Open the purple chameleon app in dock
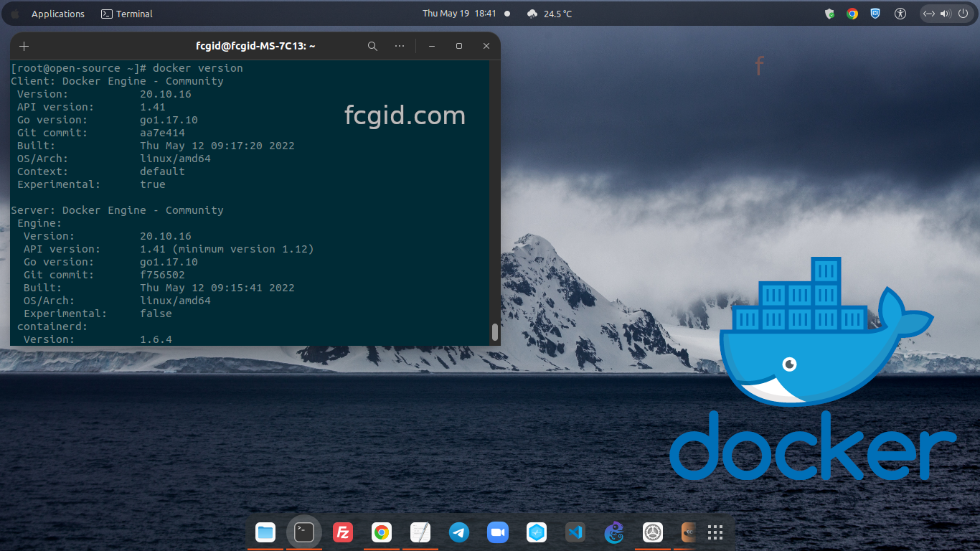 (614, 532)
